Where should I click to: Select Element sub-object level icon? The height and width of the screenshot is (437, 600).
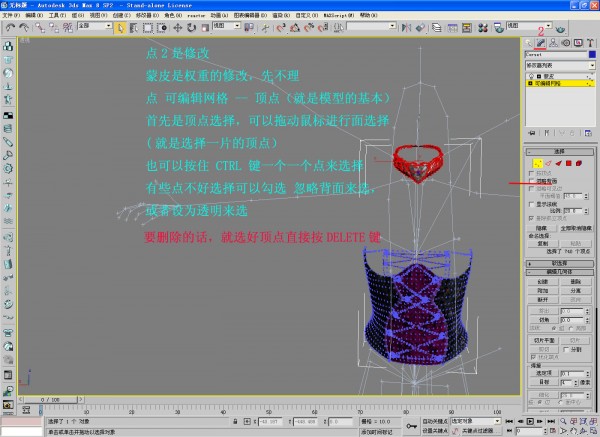578,161
